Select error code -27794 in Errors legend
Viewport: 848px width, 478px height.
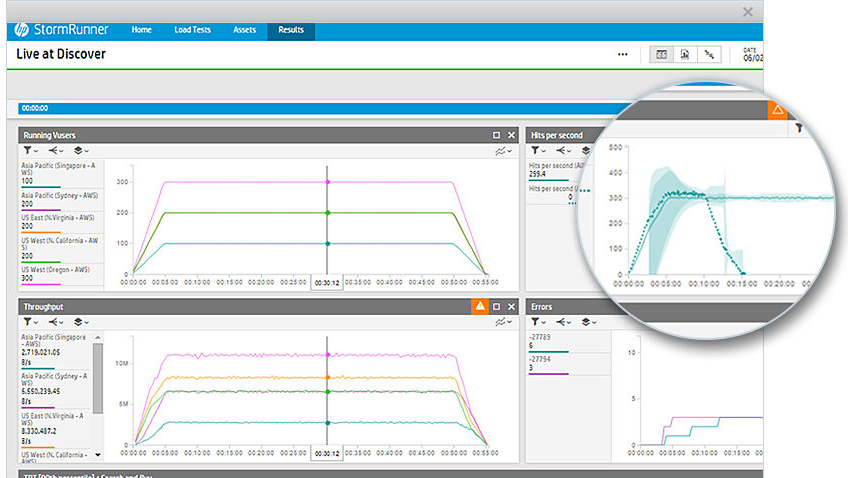click(x=568, y=364)
